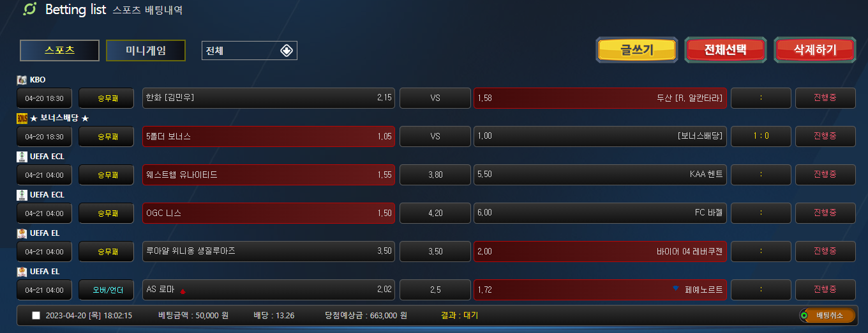This screenshot has height=333, width=868.
Task: Select the 웨스트햄 유나이티드 1.55 odds cell
Action: click(269, 174)
